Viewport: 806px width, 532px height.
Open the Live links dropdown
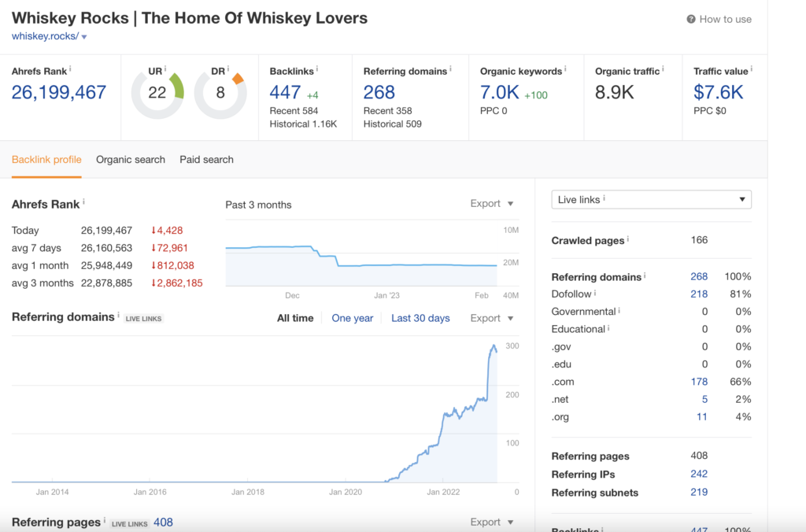tap(651, 199)
